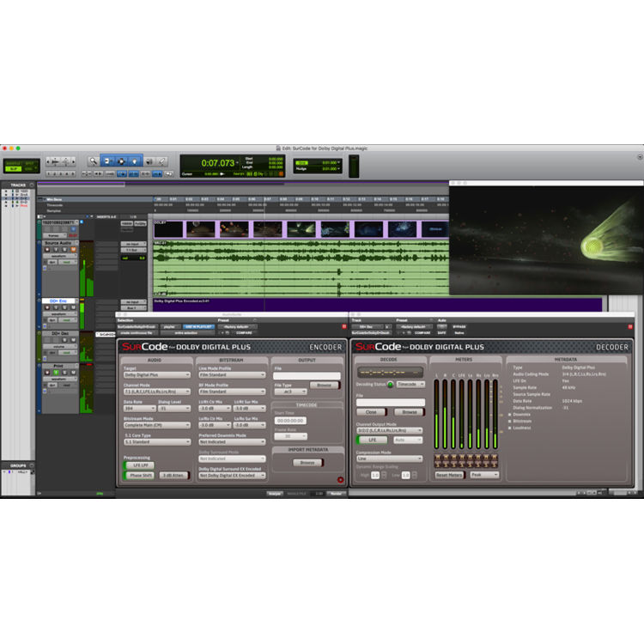Open the 5.1 Core Type dropdown
The image size is (644, 644).
pos(157,442)
